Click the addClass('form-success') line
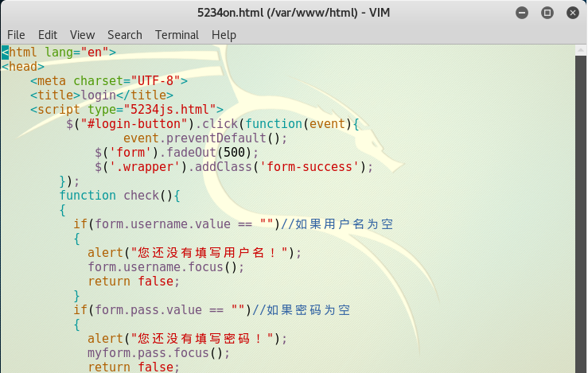This screenshot has width=588, height=373. pos(234,166)
